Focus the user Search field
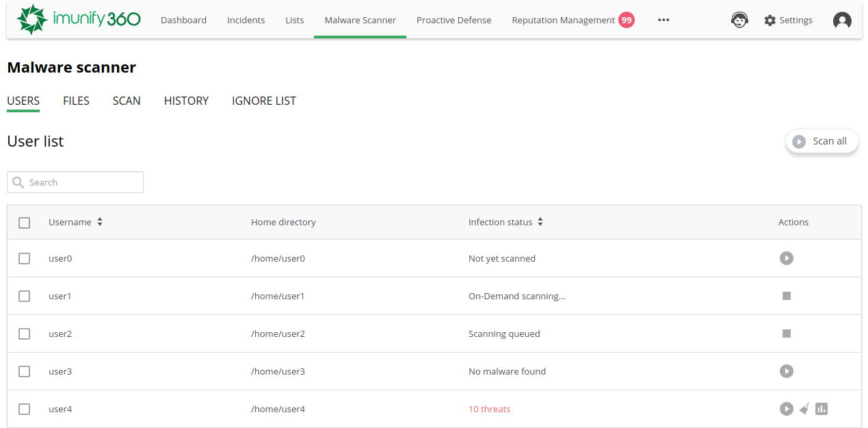 (75, 182)
